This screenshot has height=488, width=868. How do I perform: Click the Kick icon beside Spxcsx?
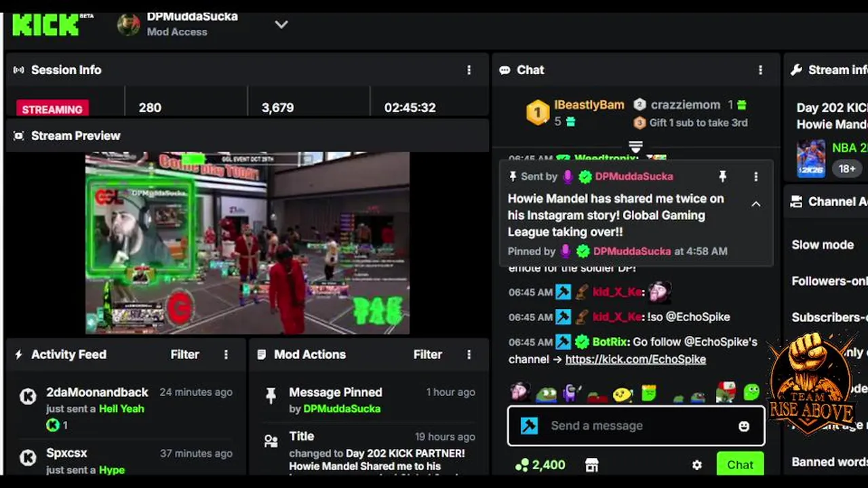pos(28,457)
